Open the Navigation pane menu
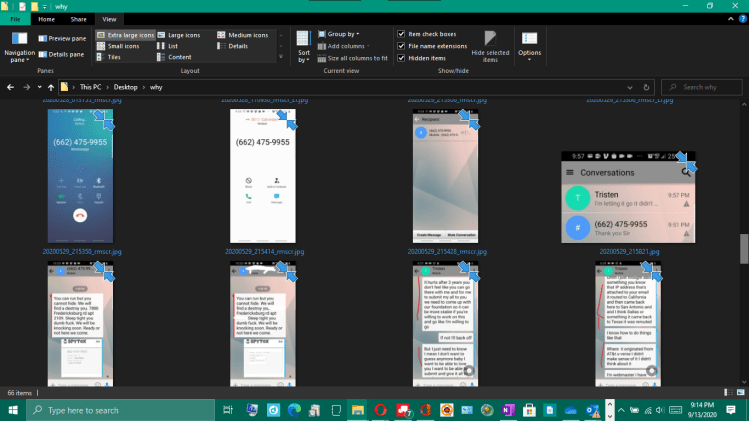This screenshot has width=749, height=421. coord(19,47)
